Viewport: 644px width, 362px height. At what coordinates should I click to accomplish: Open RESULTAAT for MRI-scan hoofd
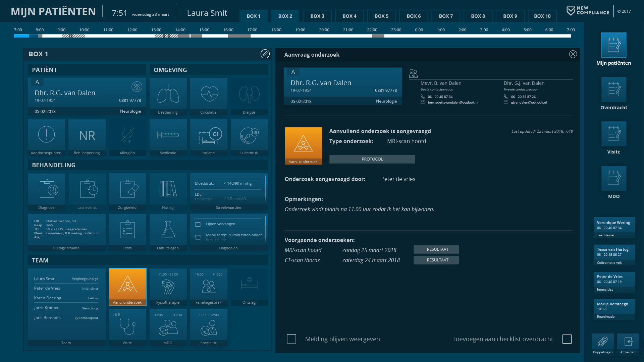[436, 249]
